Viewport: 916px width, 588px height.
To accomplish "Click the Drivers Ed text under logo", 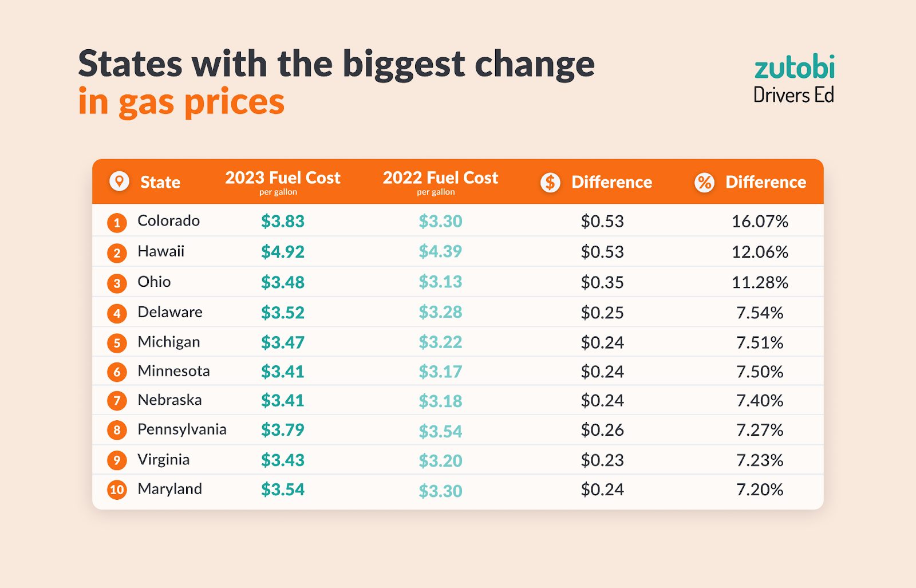I will [793, 95].
